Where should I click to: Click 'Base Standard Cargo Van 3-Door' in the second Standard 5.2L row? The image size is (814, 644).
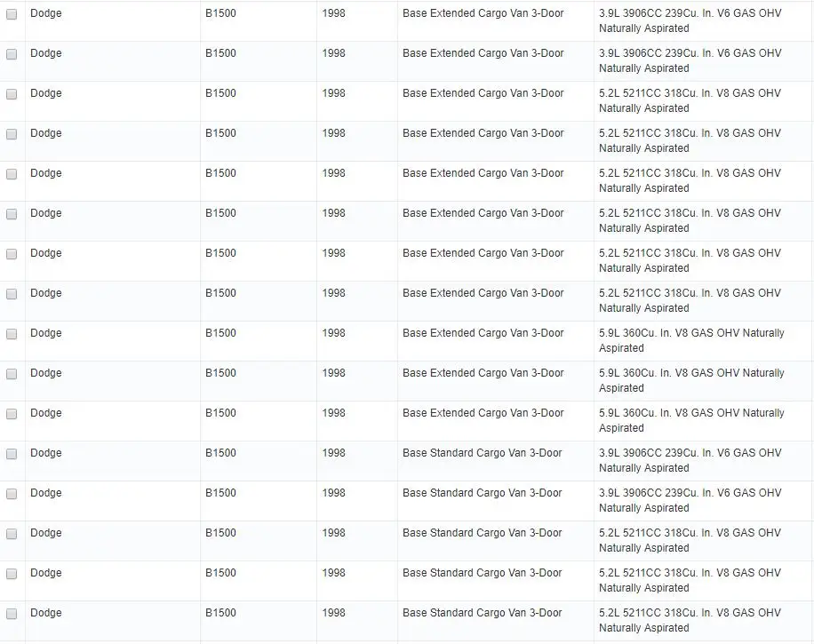point(483,572)
